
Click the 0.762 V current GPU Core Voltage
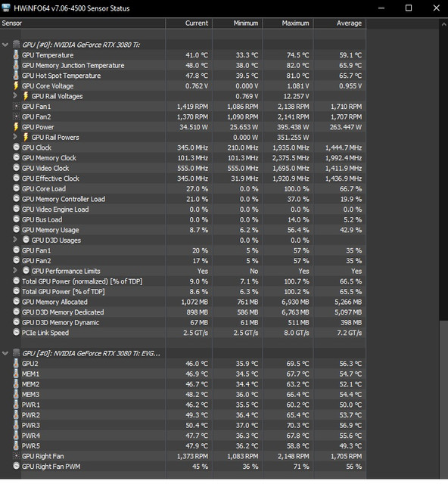point(197,85)
